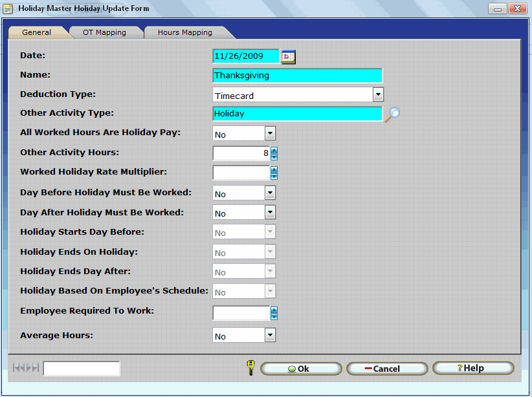Click the key icon near Ok
This screenshot has height=397, width=532.
(x=250, y=368)
